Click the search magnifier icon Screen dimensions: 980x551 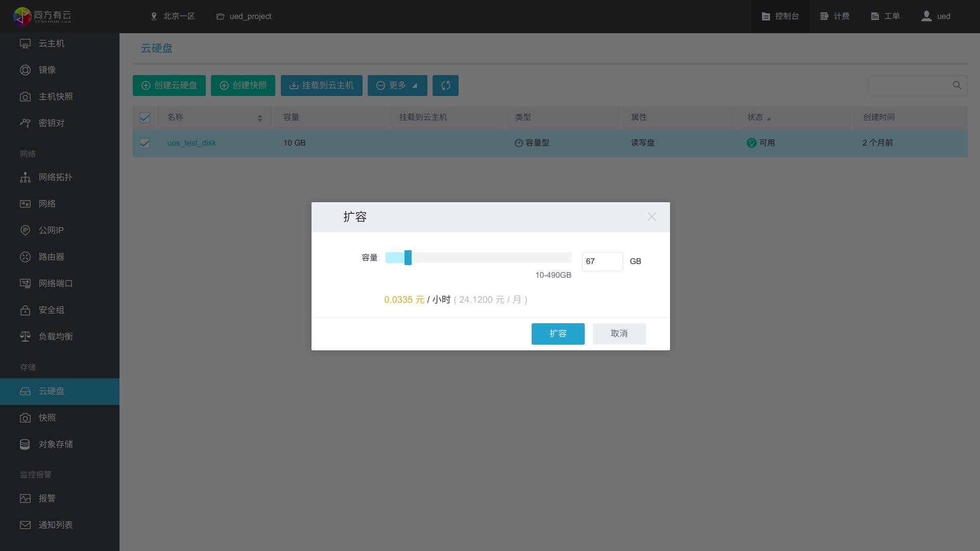coord(957,85)
